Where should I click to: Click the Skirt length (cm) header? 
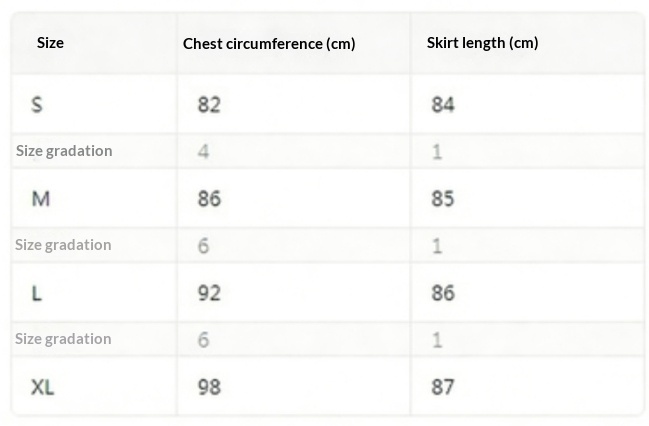pos(482,43)
